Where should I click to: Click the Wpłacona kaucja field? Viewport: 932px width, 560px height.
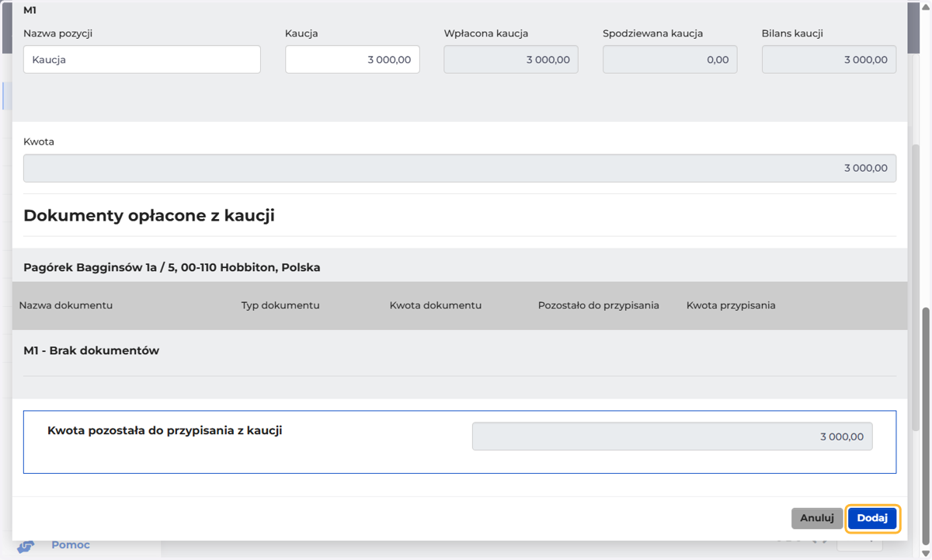point(511,60)
